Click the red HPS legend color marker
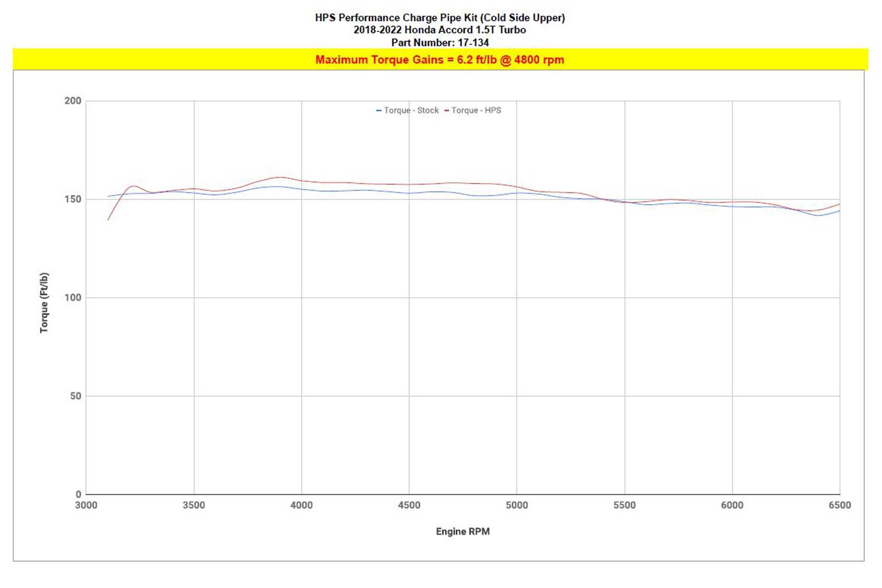Image resolution: width=882 pixels, height=588 pixels. point(446,111)
